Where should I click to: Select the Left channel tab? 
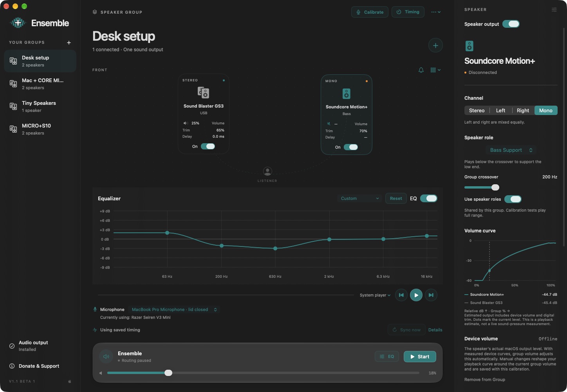pos(500,111)
